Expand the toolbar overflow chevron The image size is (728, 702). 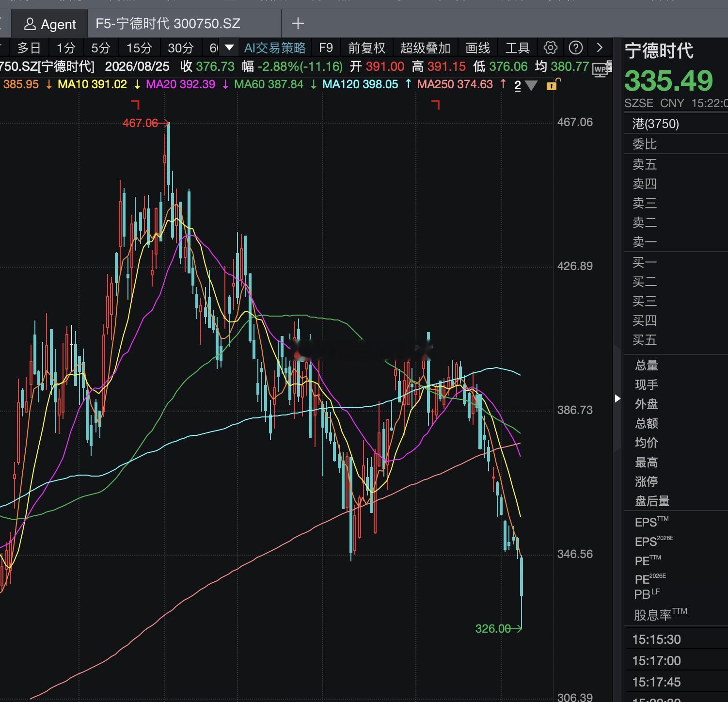tap(600, 48)
